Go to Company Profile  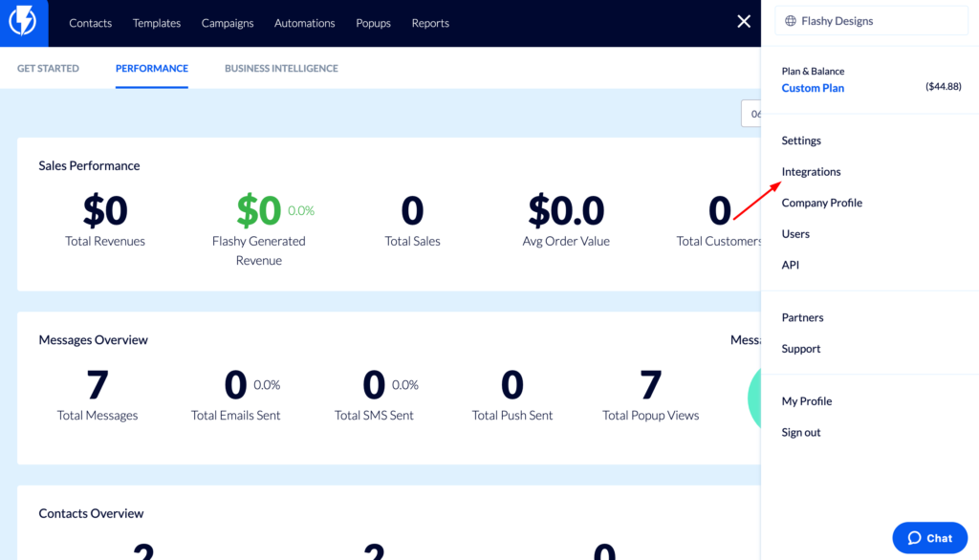[821, 203]
